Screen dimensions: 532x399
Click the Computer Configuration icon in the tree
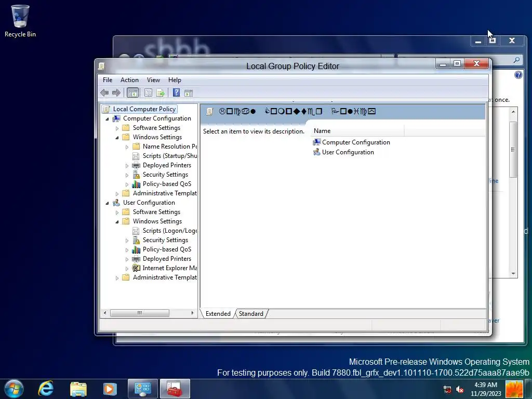[x=116, y=118]
